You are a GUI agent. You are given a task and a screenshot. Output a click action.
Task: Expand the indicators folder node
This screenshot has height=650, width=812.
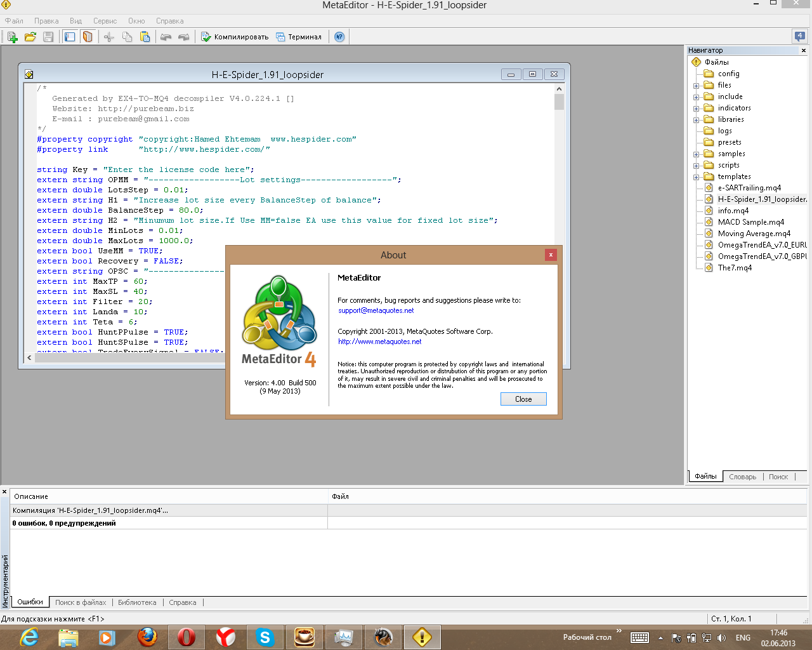(696, 109)
